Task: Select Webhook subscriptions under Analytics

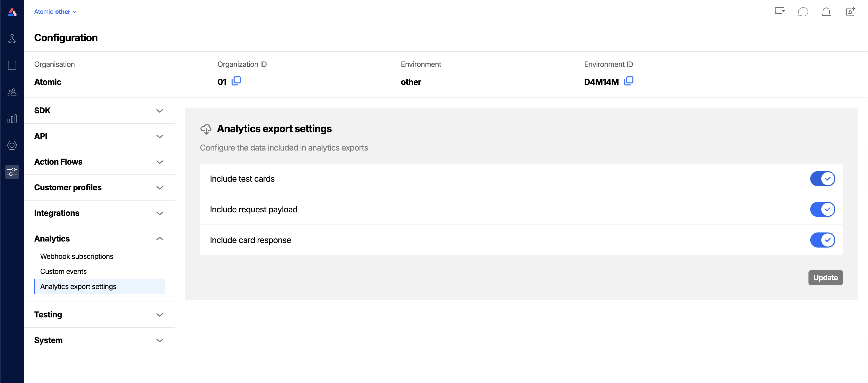Action: 77,256
